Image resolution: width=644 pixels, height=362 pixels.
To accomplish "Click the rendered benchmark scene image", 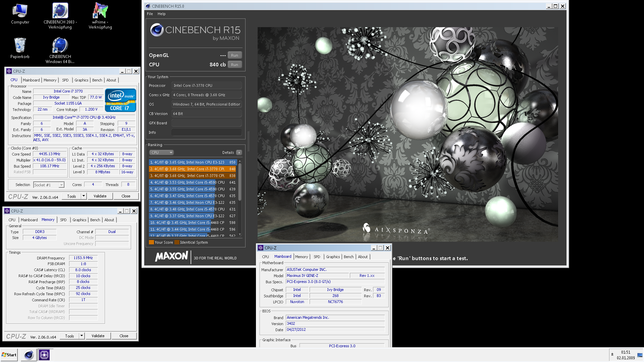I will point(408,134).
